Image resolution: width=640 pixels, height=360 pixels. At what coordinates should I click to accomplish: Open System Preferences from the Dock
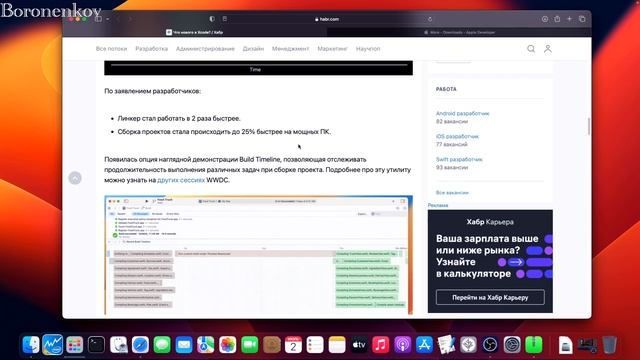512,345
